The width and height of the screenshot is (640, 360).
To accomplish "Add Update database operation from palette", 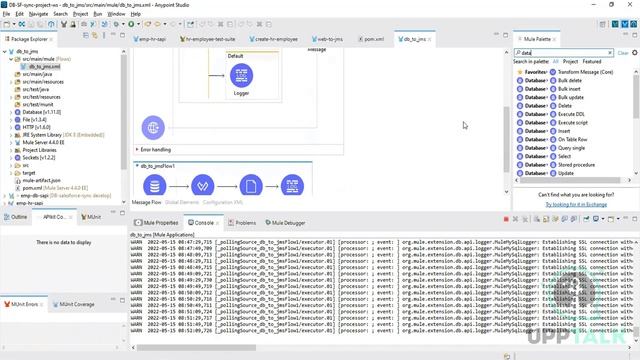I will tap(566, 173).
